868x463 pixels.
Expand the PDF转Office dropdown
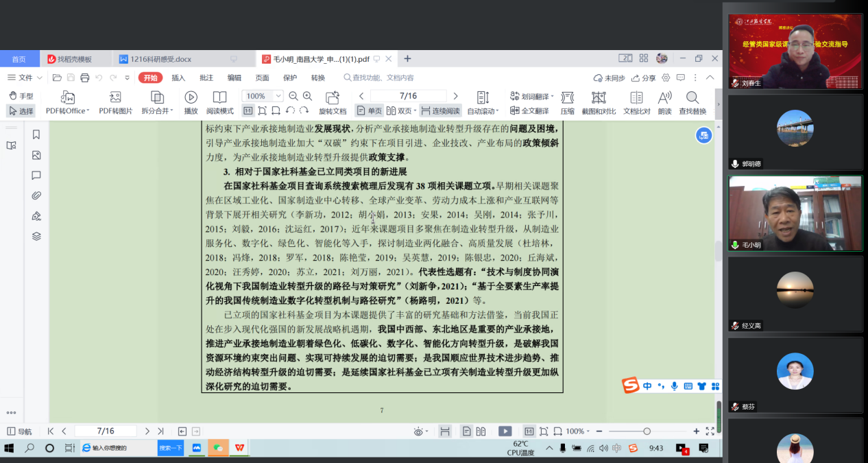pos(88,111)
